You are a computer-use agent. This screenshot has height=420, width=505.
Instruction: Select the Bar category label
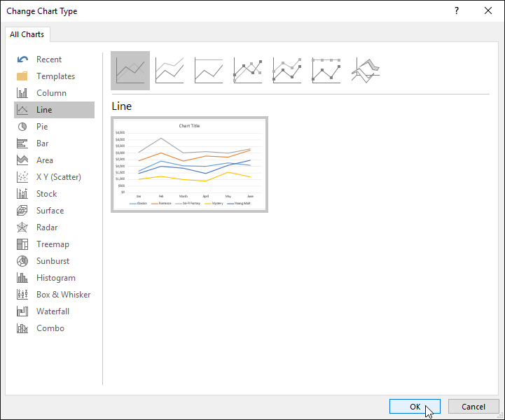click(x=43, y=143)
